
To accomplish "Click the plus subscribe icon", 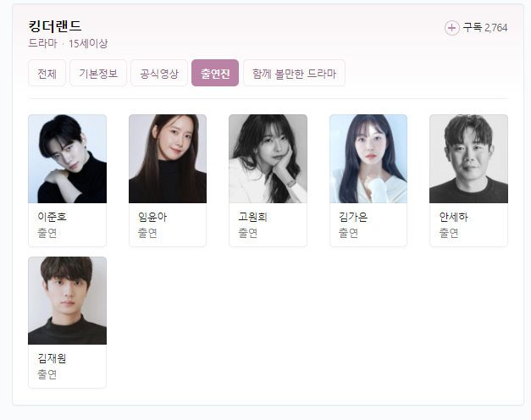I will coord(451,28).
